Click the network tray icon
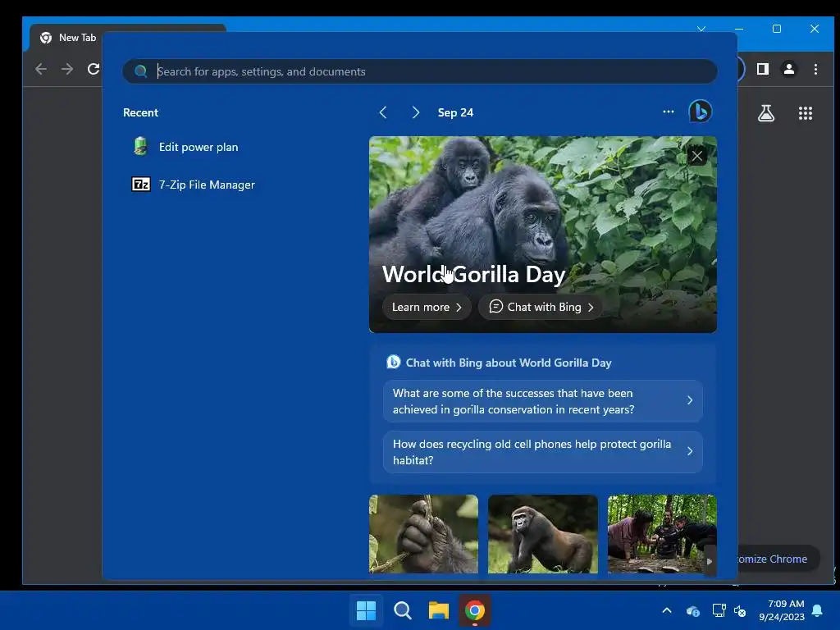This screenshot has height=630, width=840. click(719, 610)
